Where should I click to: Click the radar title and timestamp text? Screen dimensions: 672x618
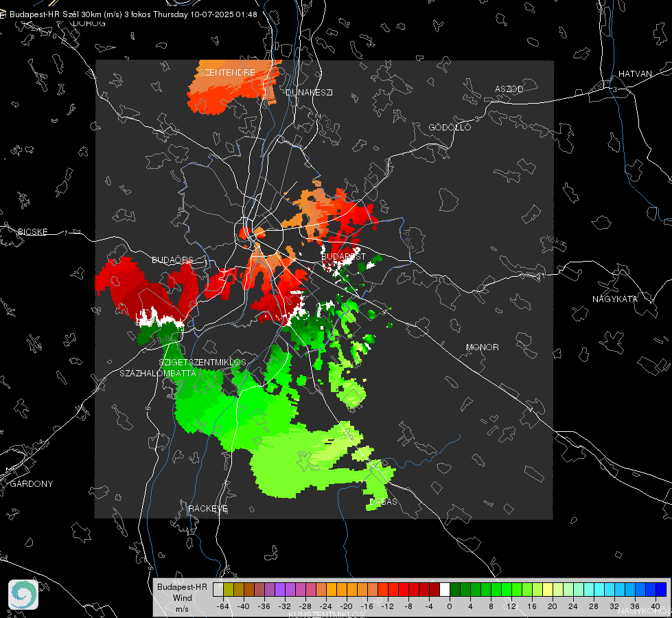click(x=133, y=14)
